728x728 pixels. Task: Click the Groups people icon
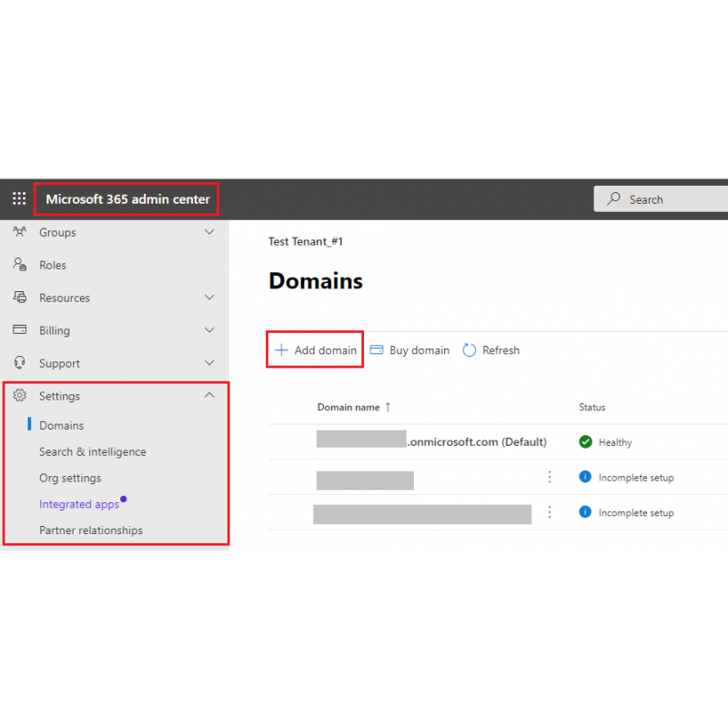click(19, 232)
